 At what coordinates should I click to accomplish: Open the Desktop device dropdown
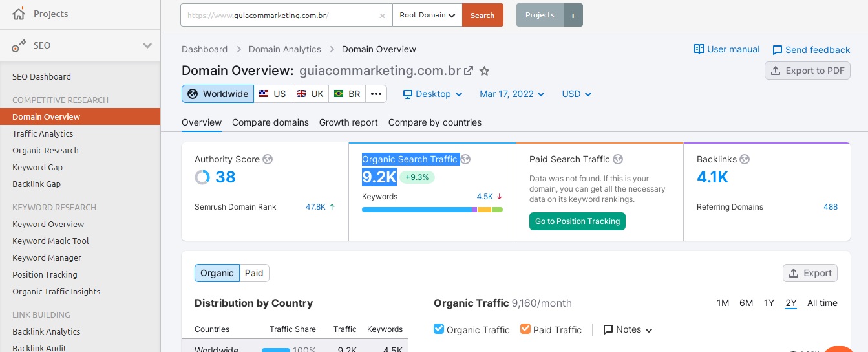(x=433, y=94)
